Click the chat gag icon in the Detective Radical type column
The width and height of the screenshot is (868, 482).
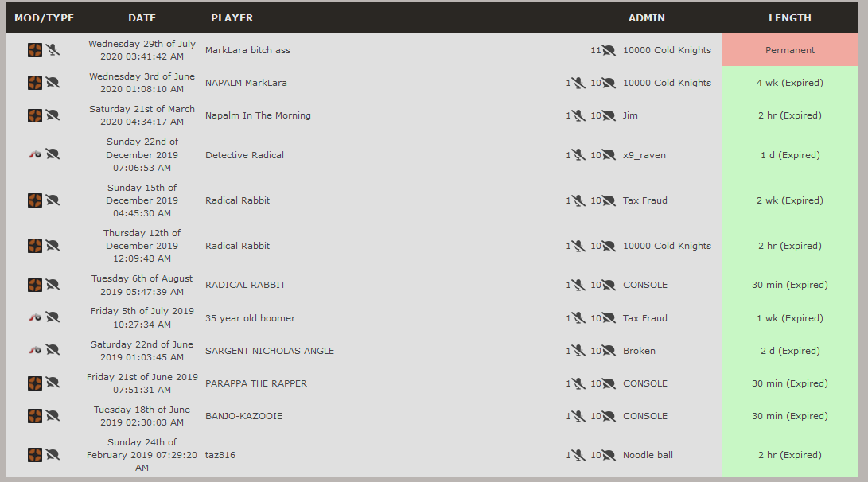53,154
